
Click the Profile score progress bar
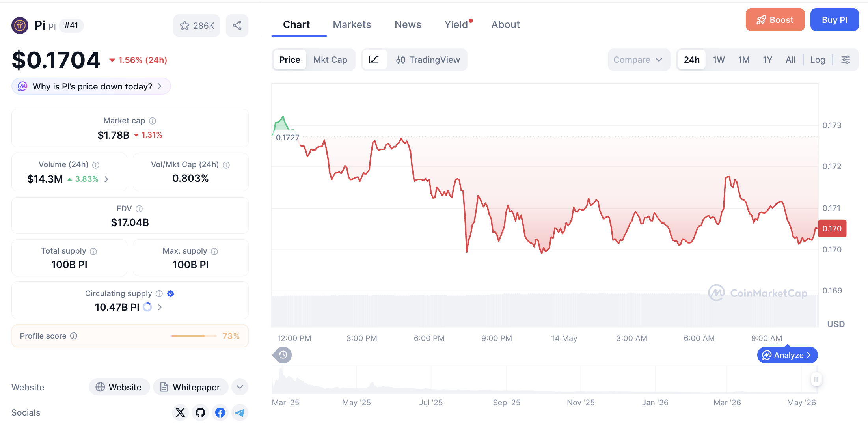tap(194, 336)
